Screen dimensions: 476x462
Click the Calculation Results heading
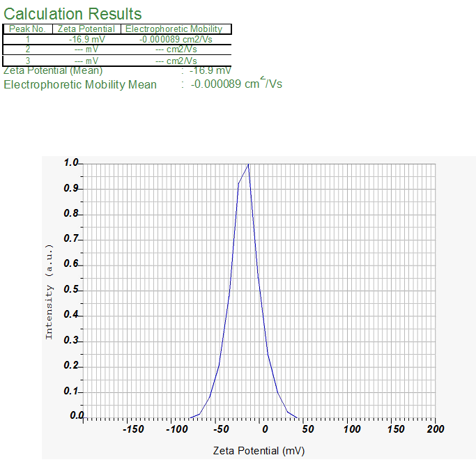pyautogui.click(x=72, y=14)
